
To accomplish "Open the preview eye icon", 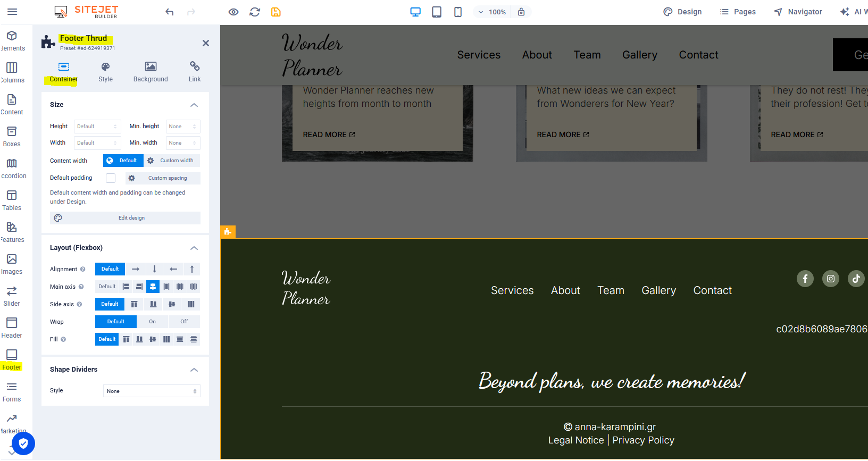I will click(233, 12).
